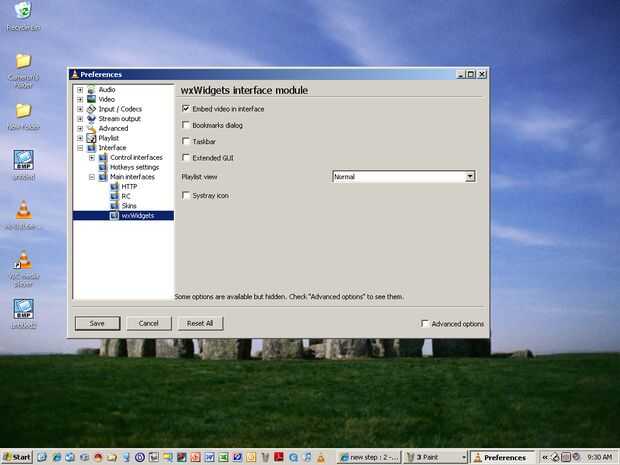Enable the Taskbar checkbox
This screenshot has width=620, height=465.
coord(185,141)
